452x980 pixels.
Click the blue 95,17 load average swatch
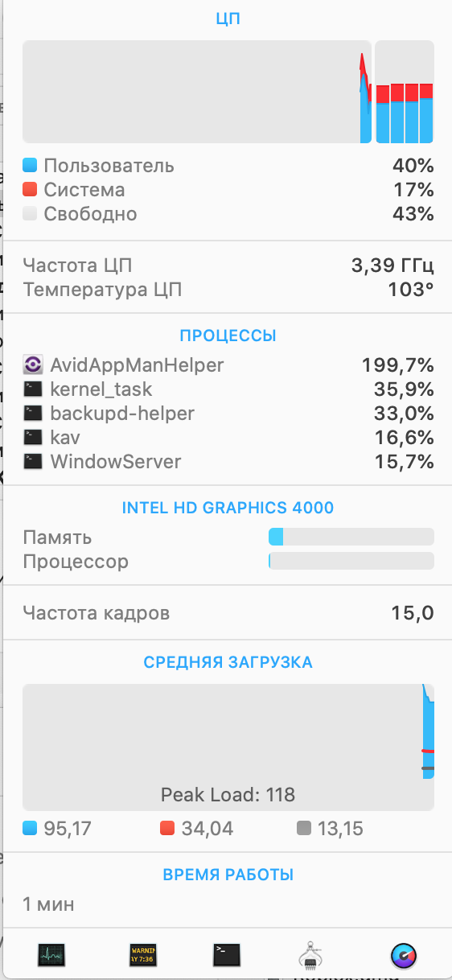pos(31,827)
